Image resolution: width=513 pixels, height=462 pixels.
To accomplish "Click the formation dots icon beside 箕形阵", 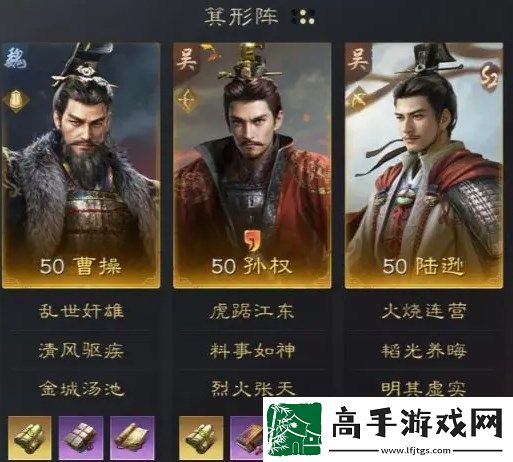I will click(303, 17).
